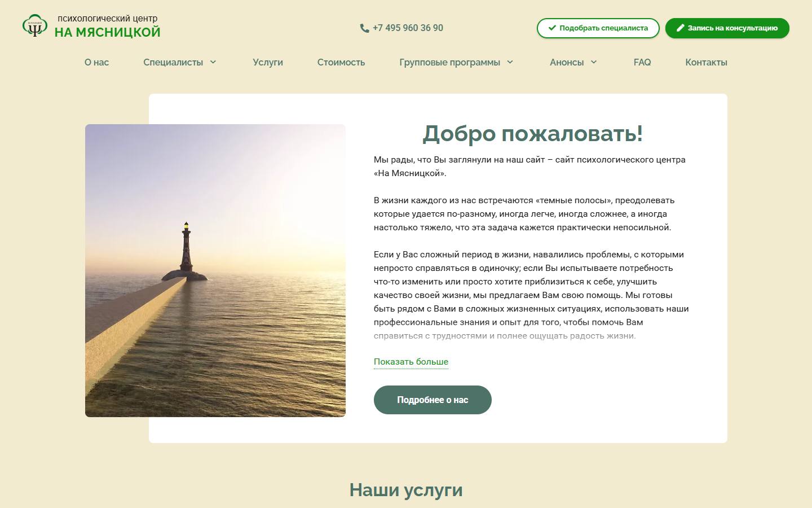Image resolution: width=812 pixels, height=508 pixels.
Task: Click the психологический центр tagline
Action: click(108, 19)
